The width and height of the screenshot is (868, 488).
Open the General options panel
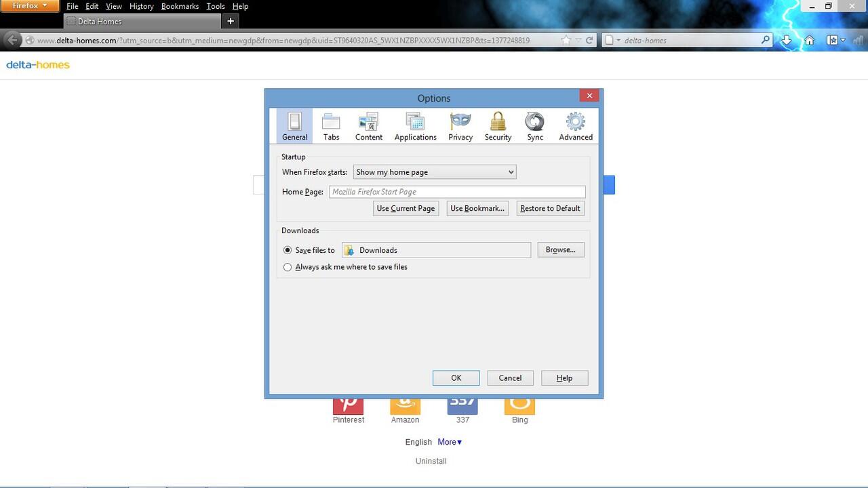[294, 126]
